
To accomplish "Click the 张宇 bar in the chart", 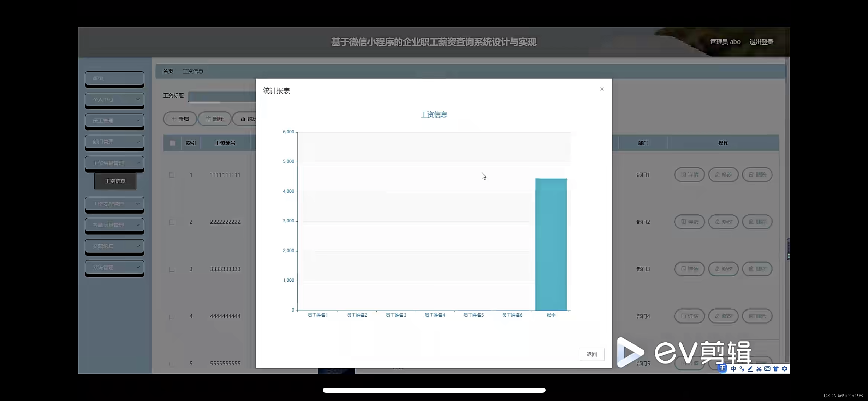I will pos(551,244).
